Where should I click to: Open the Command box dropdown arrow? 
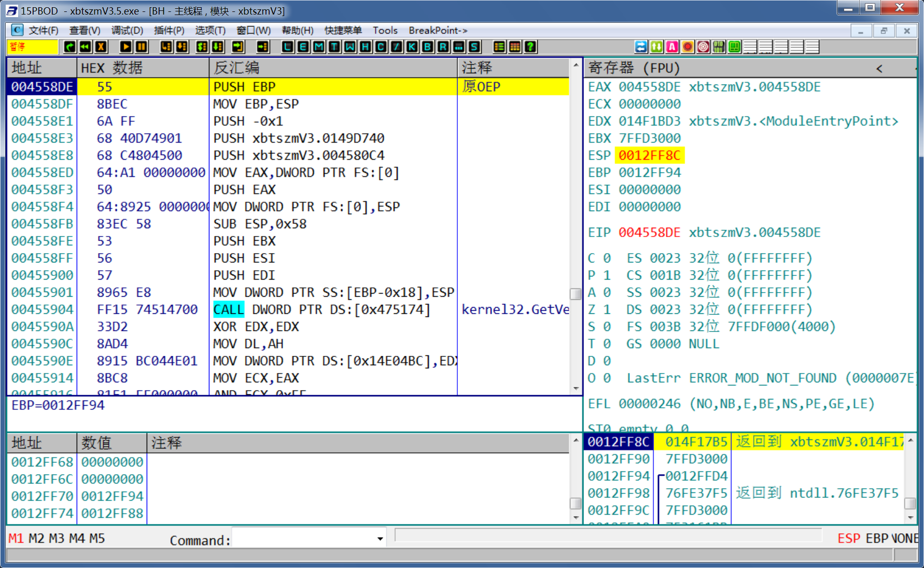380,539
